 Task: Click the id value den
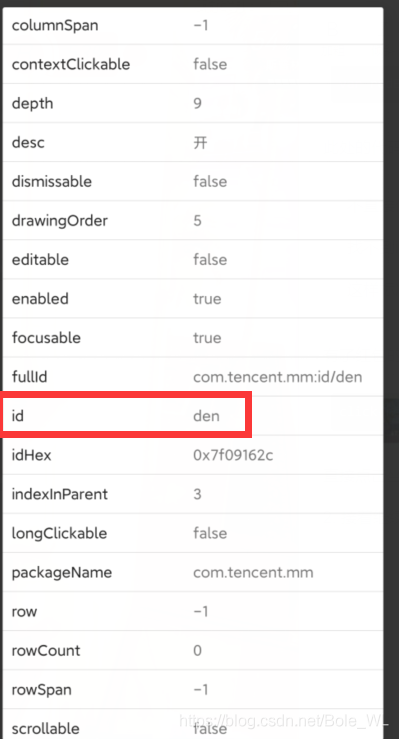pyautogui.click(x=206, y=416)
